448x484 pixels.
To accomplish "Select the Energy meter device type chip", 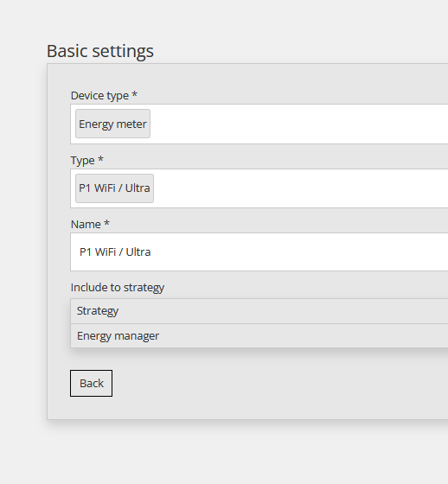I will point(112,124).
